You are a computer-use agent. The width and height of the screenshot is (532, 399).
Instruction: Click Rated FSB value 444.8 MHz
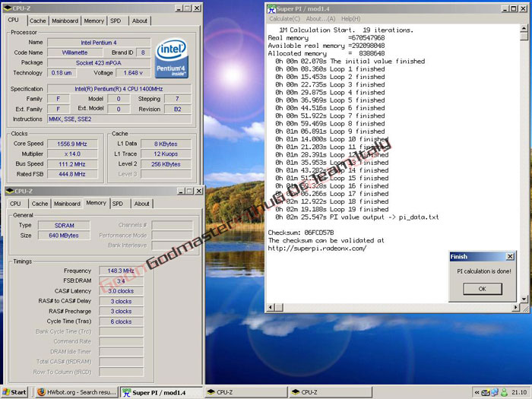point(72,174)
